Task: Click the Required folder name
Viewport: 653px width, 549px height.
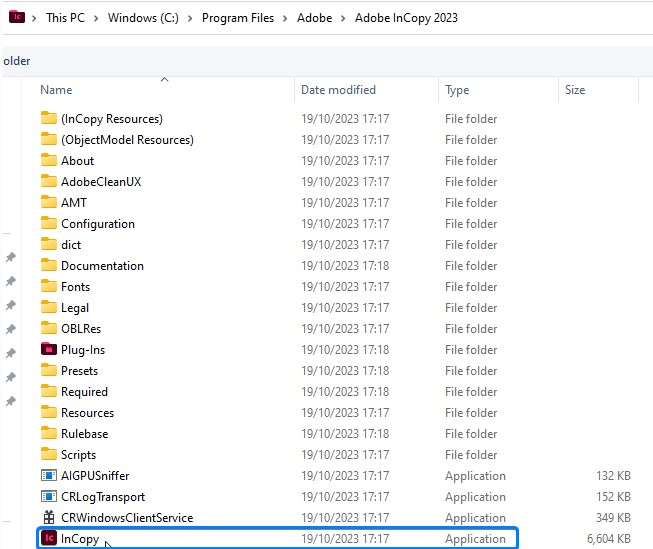Action: [84, 392]
